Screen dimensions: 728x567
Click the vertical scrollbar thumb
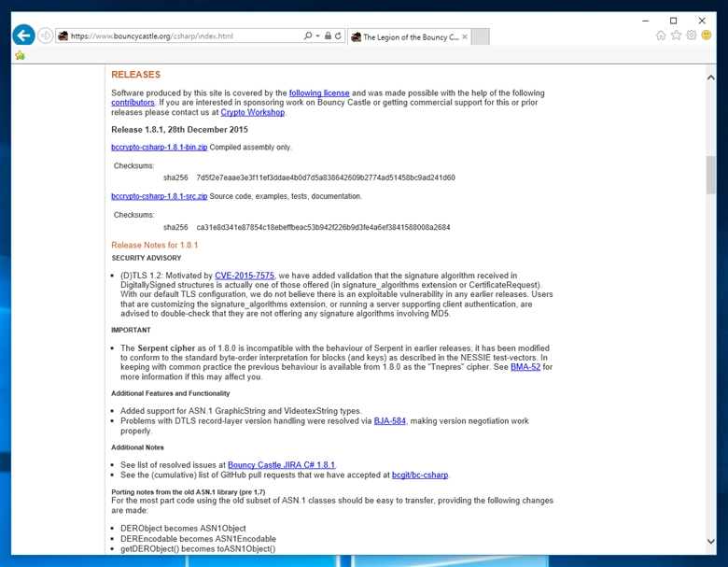point(711,175)
